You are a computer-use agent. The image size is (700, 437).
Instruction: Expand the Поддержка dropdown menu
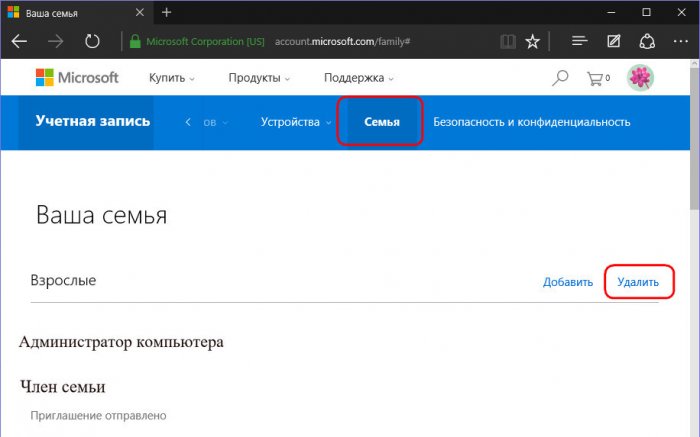click(358, 78)
